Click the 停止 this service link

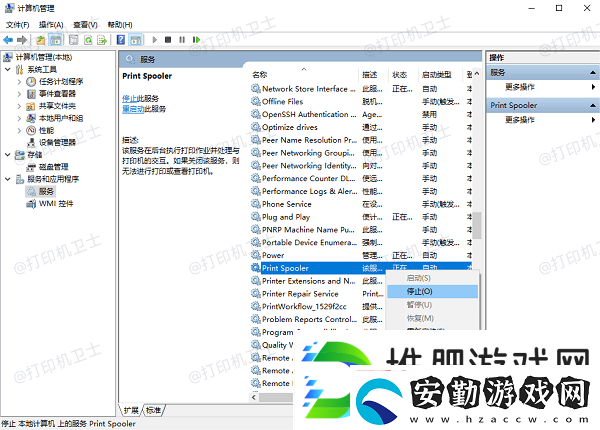point(129,99)
